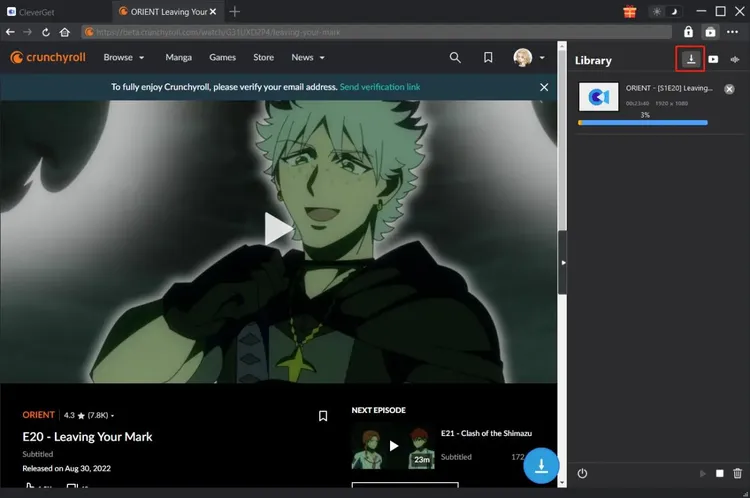Viewport: 750px width, 498px height.
Task: Collapse the Library side panel
Action: (x=562, y=262)
